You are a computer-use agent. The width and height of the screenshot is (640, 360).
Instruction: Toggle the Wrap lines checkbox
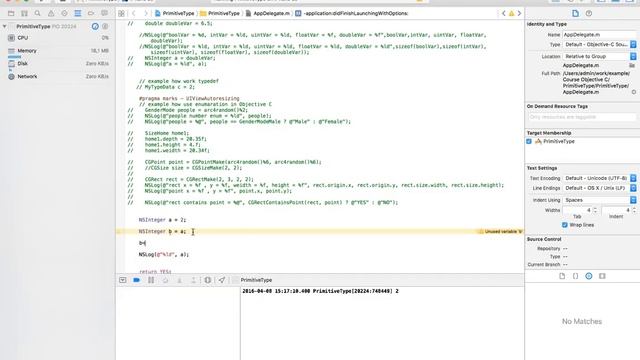tap(564, 225)
